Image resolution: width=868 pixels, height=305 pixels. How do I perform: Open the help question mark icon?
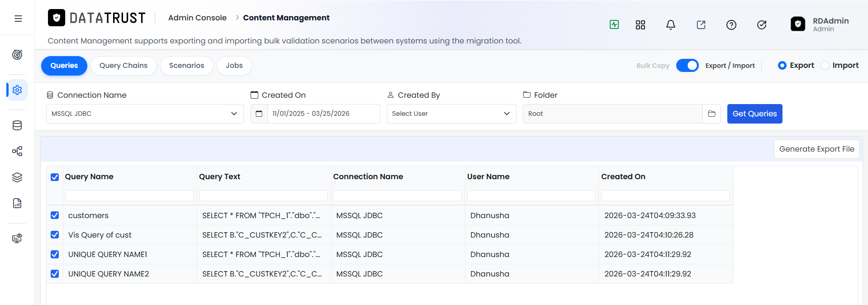(731, 25)
